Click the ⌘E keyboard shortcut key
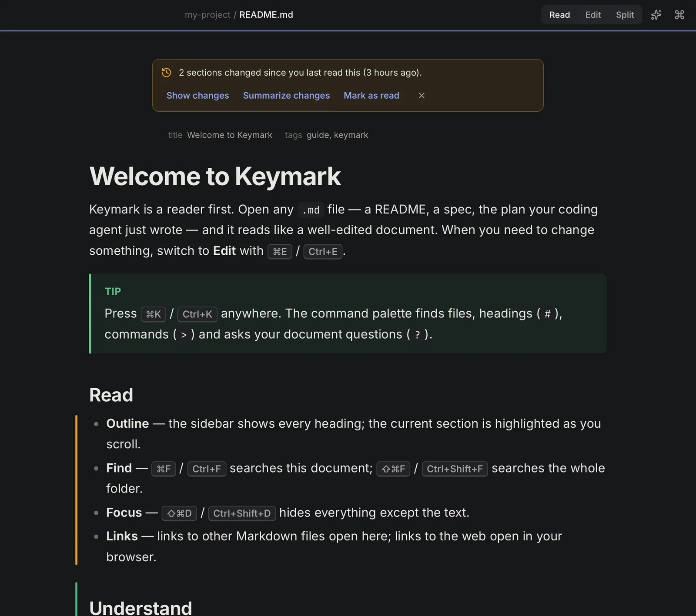Image resolution: width=696 pixels, height=616 pixels. pyautogui.click(x=280, y=252)
